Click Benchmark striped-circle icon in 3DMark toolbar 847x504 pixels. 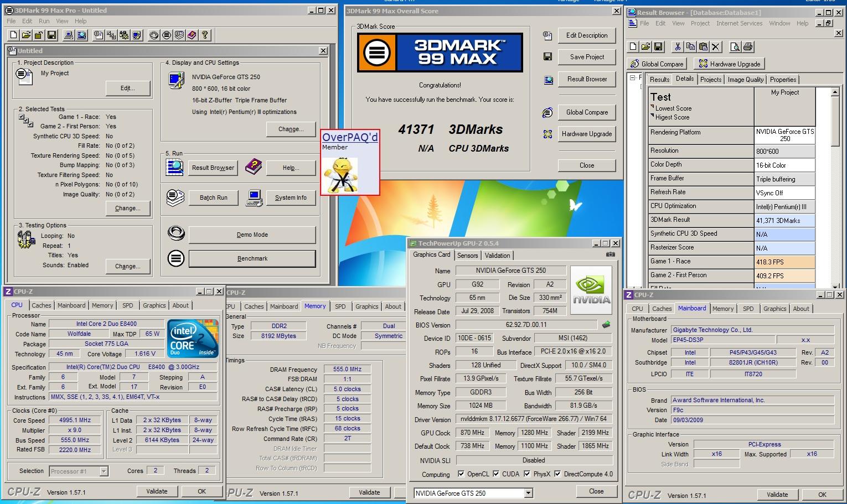pyautogui.click(x=167, y=35)
